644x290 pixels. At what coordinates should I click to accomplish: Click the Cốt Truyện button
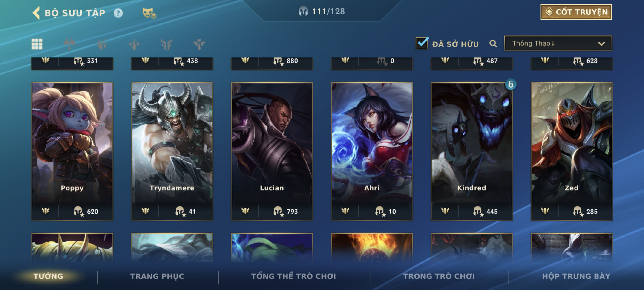[576, 12]
